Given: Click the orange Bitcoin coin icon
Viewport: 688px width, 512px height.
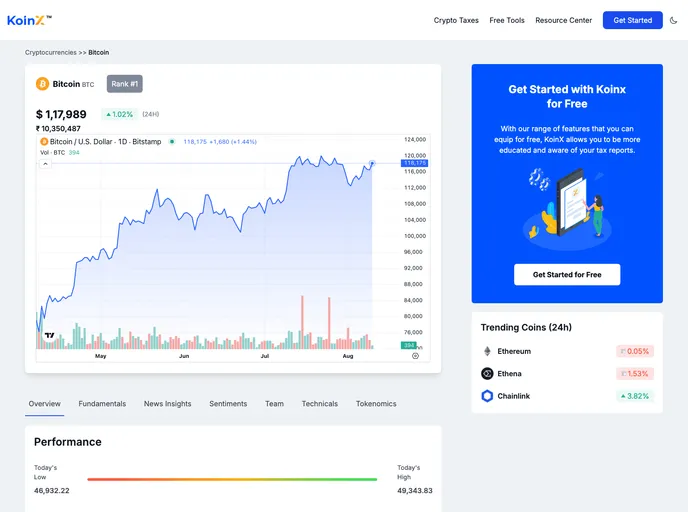Looking at the screenshot, I should (x=43, y=84).
